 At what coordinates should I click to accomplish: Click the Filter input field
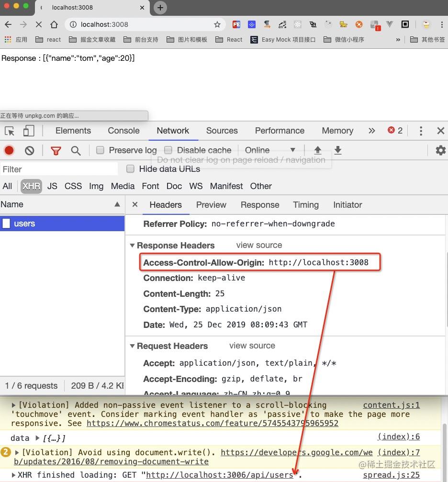click(59, 169)
